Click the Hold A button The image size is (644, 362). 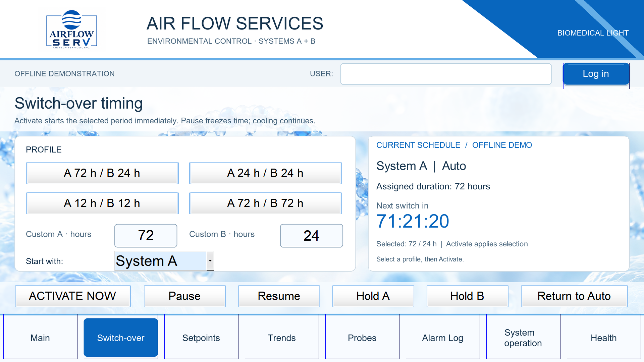(373, 296)
